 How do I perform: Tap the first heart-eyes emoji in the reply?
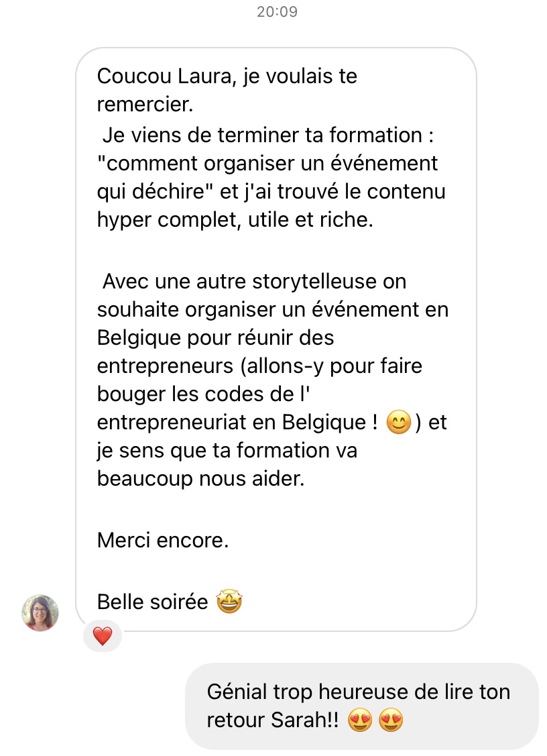[x=360, y=722]
